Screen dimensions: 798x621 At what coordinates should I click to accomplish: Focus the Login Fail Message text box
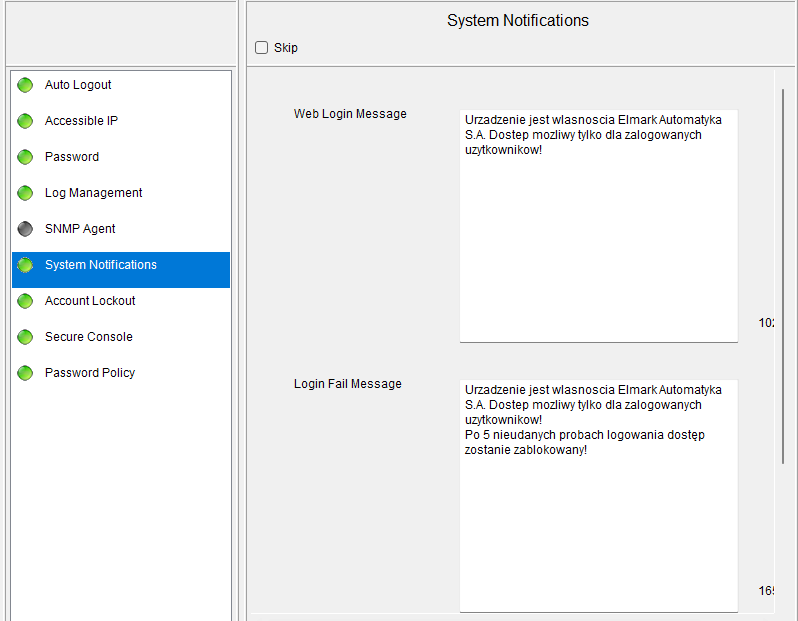pos(598,520)
